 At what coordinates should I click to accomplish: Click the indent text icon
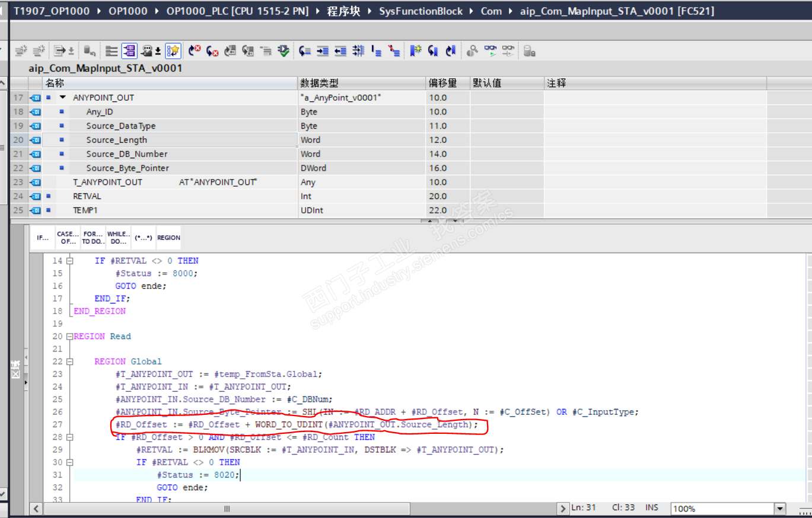(x=323, y=51)
